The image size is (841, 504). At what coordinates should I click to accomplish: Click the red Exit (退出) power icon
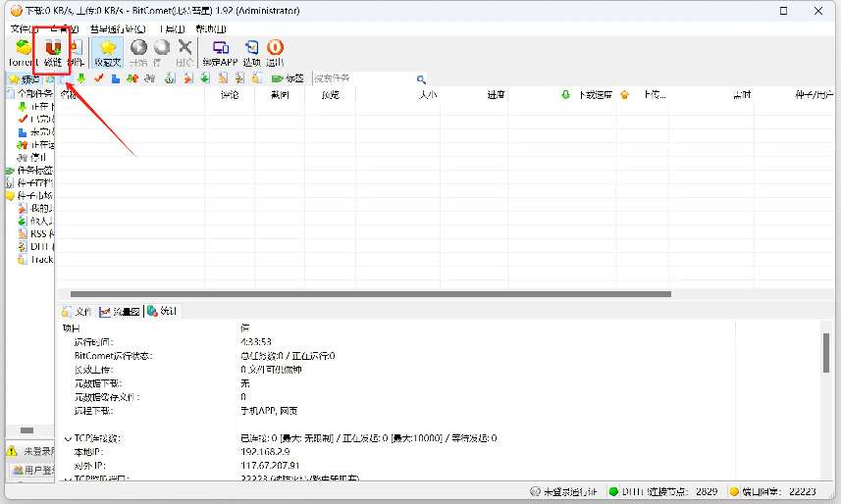click(276, 50)
